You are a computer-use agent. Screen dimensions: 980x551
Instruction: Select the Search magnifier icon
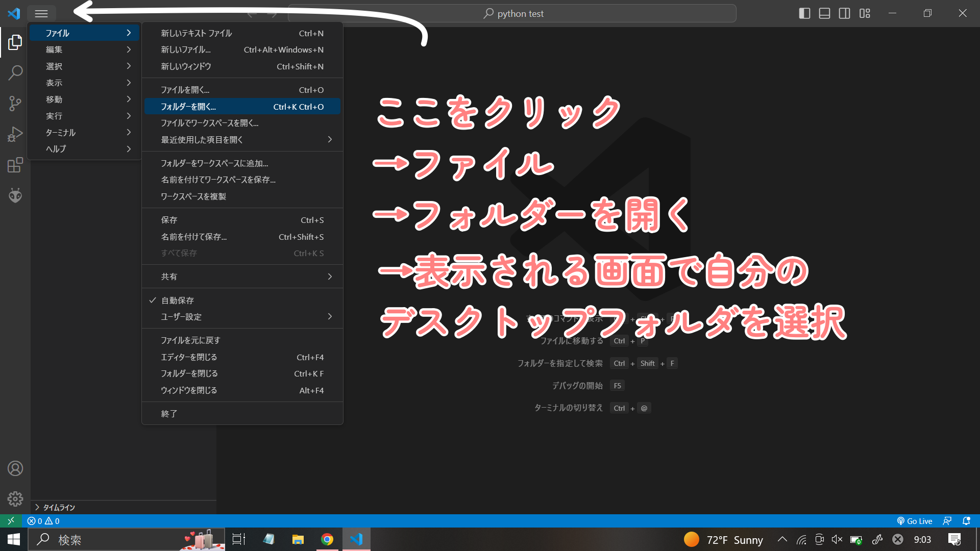point(15,73)
